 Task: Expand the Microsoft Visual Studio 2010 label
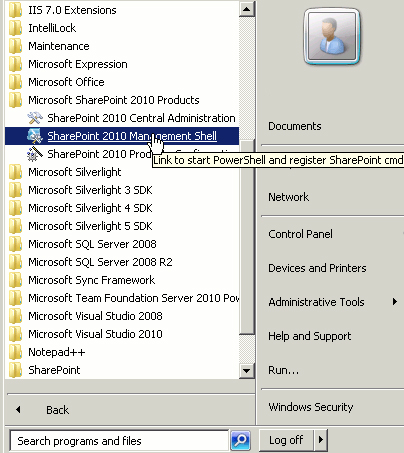coord(95,334)
